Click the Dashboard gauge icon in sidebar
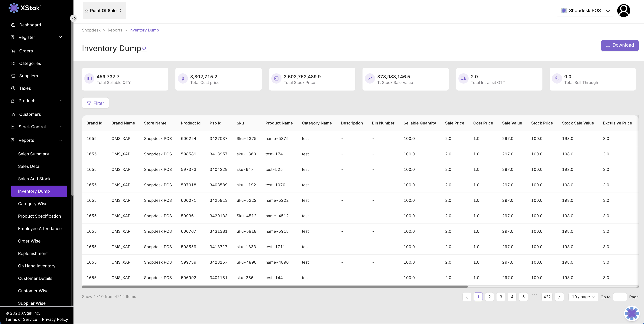The height and width of the screenshot is (324, 644). [13, 25]
